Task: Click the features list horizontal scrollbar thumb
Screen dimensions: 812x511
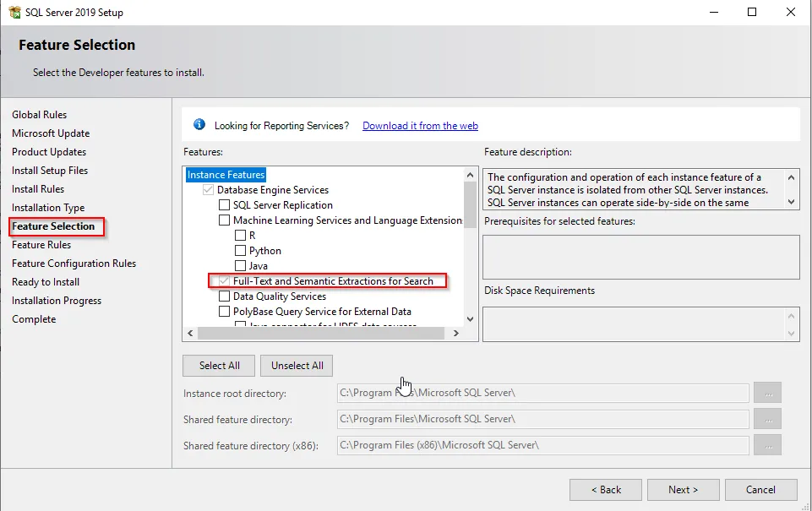Action: [x=321, y=334]
